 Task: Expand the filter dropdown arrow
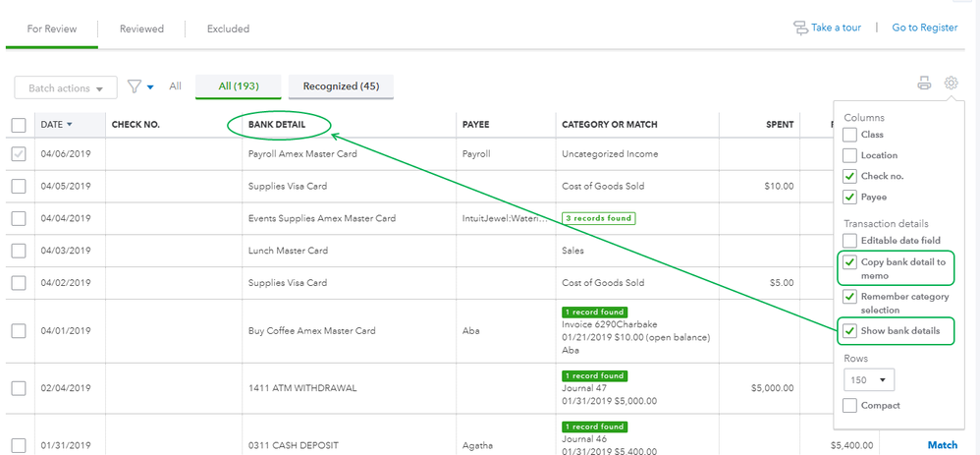[x=150, y=87]
